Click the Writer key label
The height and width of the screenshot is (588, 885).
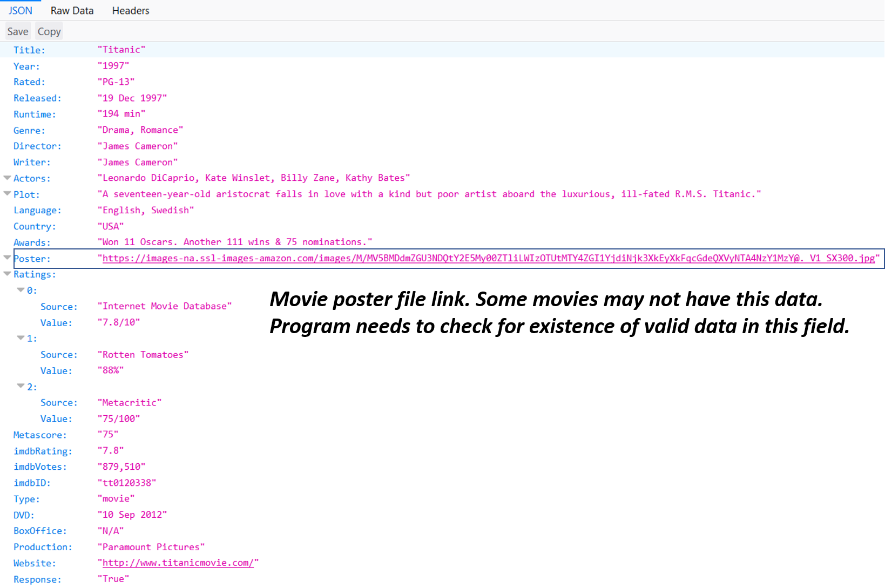[32, 163]
